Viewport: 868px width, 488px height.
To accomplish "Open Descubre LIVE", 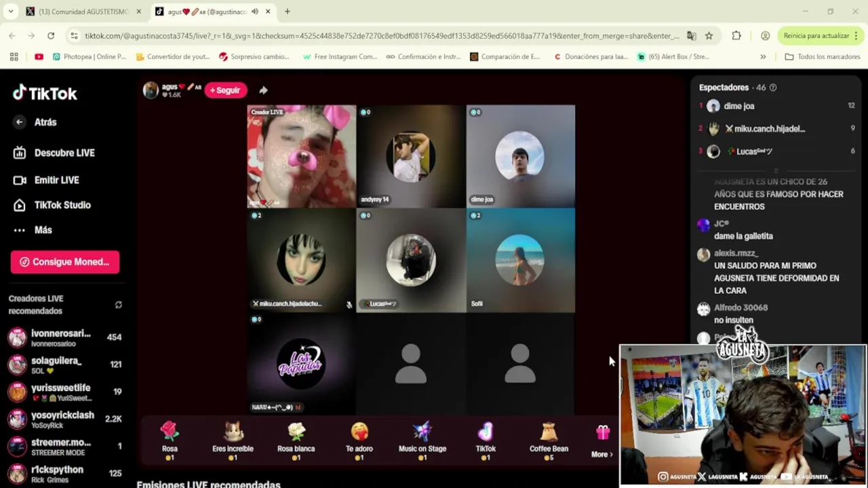I will pyautogui.click(x=54, y=152).
